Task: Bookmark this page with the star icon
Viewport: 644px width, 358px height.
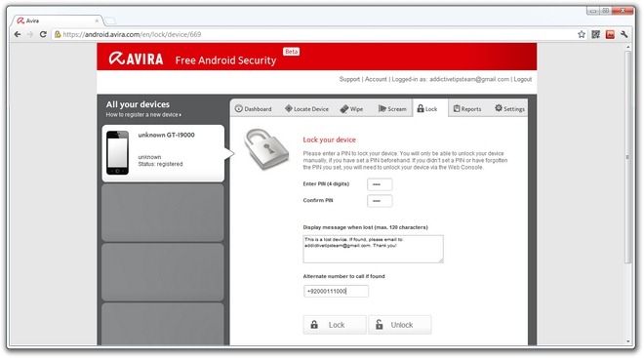Action: (x=582, y=34)
